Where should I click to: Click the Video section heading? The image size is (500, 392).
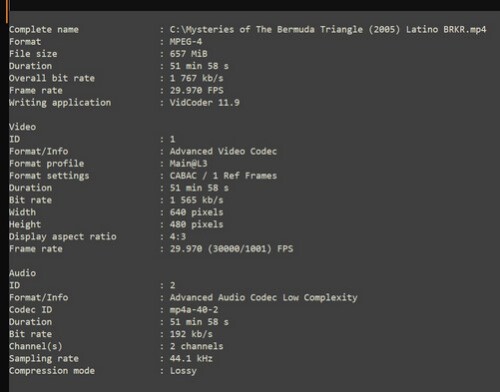(x=22, y=127)
